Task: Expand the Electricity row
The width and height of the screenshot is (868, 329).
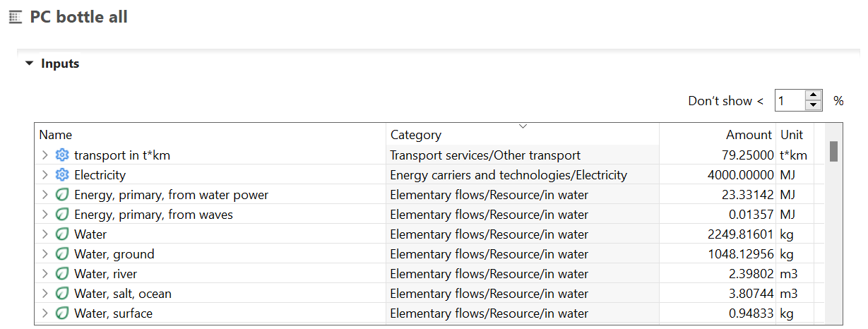Action: pyautogui.click(x=44, y=175)
